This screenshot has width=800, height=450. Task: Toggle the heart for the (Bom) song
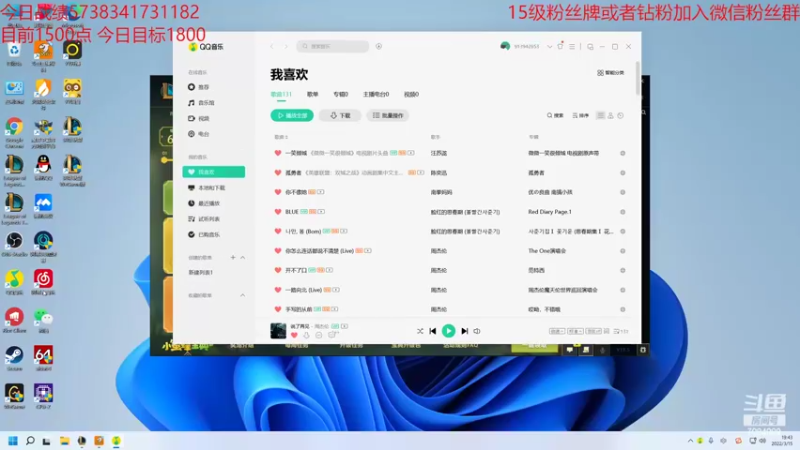[278, 232]
